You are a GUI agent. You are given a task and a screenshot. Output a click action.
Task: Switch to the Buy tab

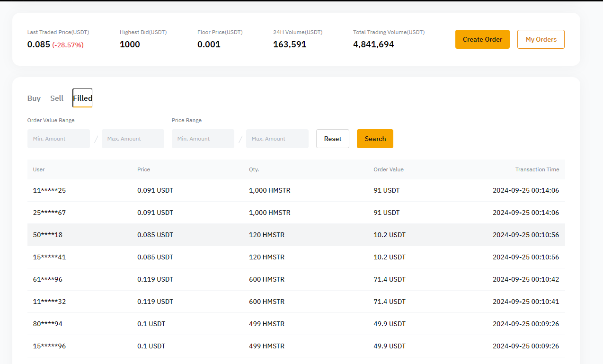[34, 98]
